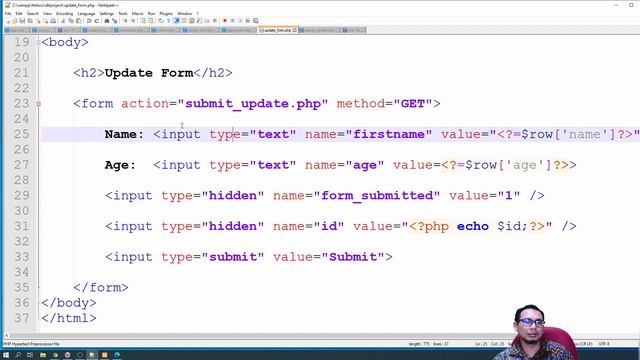Click the 'GET' method value on line 23

(x=413, y=104)
